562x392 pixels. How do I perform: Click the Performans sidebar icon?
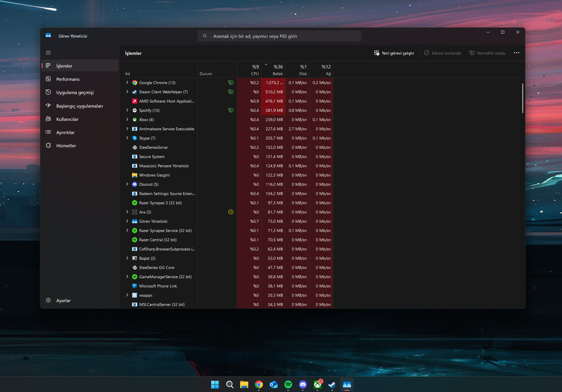pos(48,79)
